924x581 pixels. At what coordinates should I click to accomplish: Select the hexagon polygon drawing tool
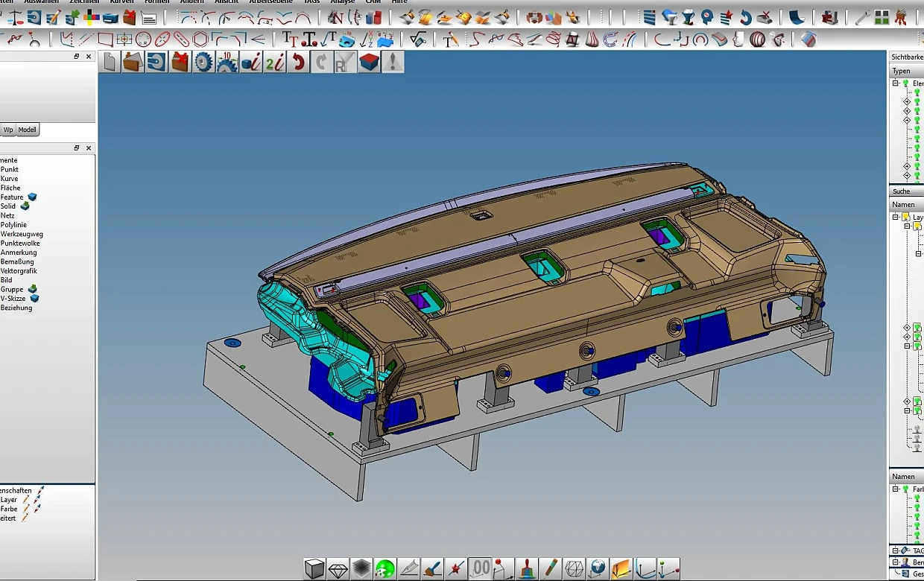coord(201,39)
